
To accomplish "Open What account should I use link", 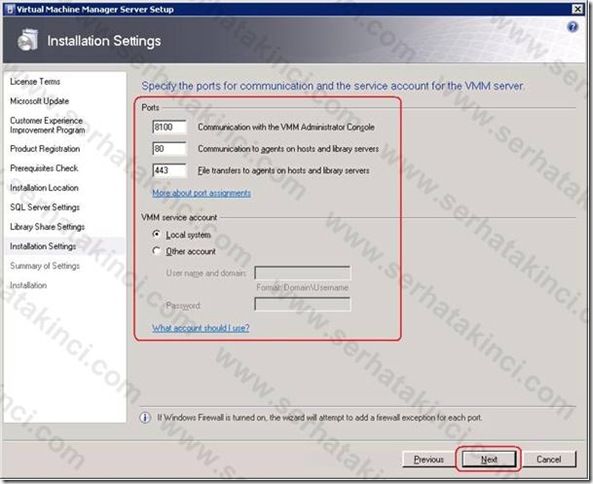I will (201, 328).
